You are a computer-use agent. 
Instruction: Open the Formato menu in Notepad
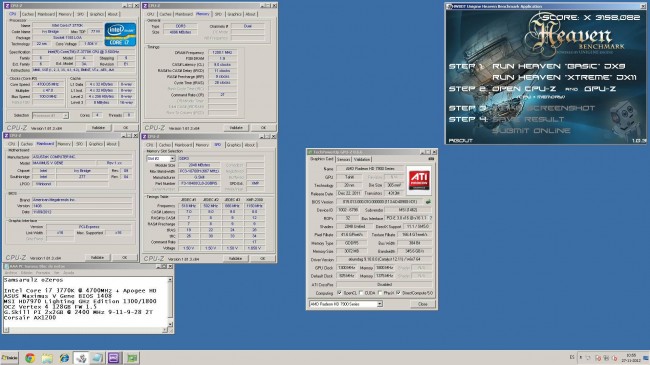click(x=43, y=273)
